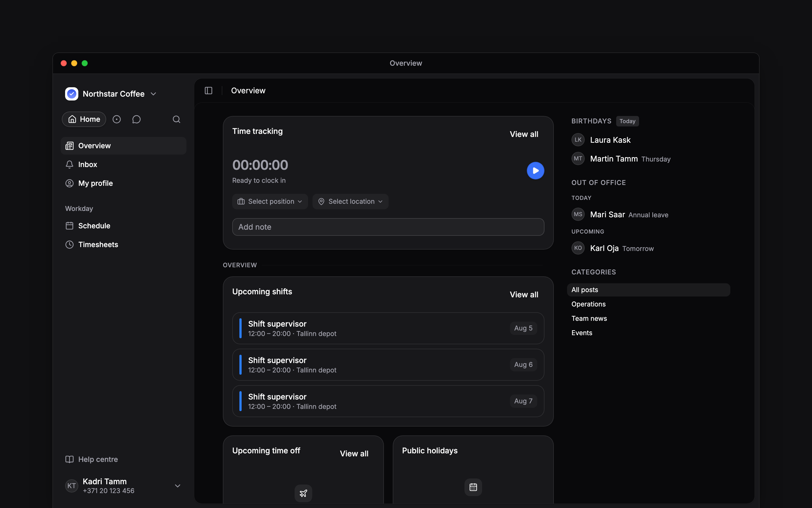Click the 00:00:00 timer display
This screenshot has height=508, width=812.
260,165
